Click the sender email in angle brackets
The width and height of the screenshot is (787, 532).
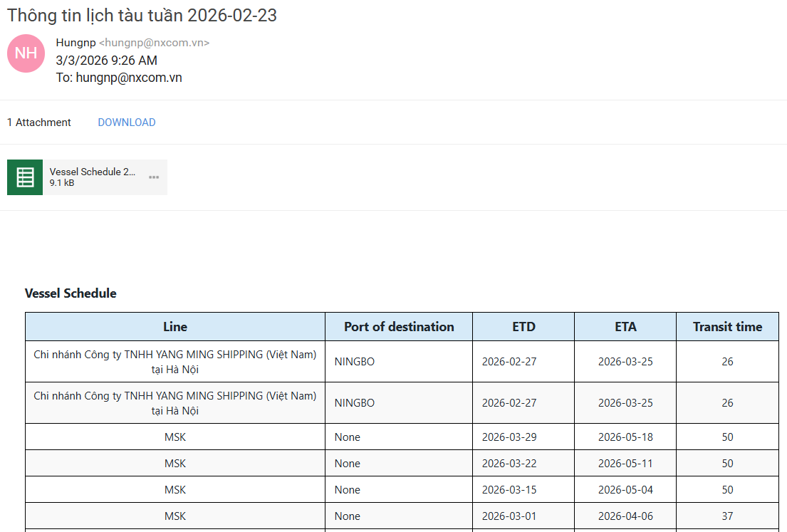point(154,43)
